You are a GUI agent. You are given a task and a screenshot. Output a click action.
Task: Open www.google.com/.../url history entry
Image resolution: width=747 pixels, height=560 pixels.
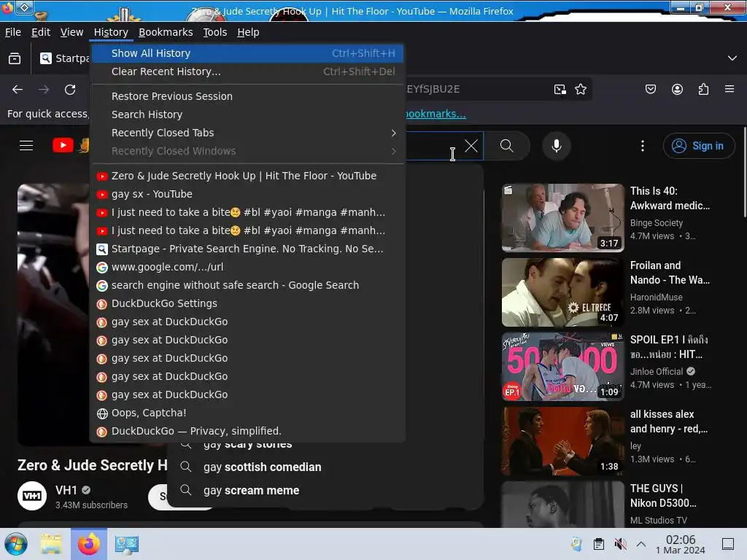248,267
